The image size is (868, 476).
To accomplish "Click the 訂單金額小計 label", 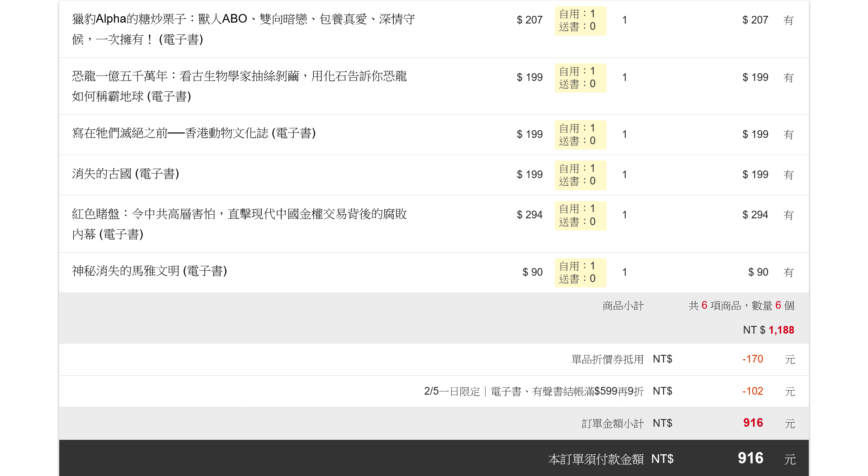I will (x=613, y=424).
